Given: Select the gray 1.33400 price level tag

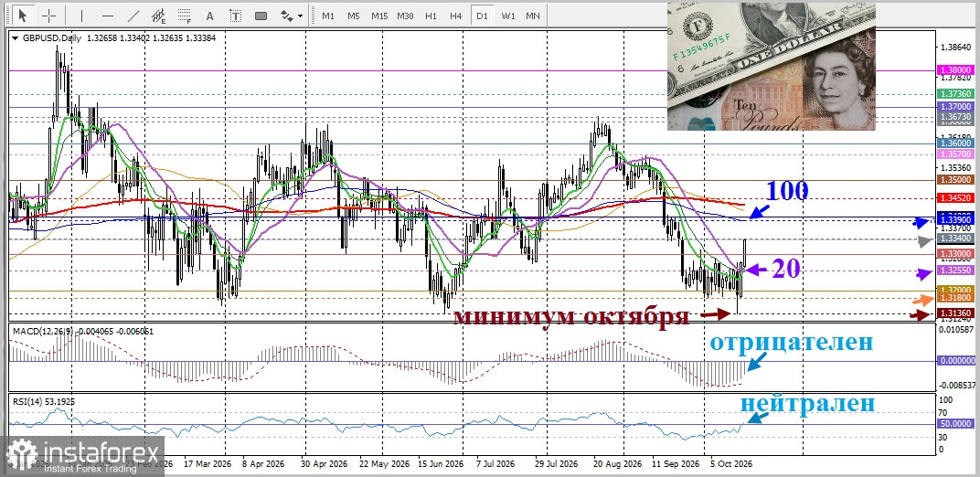Looking at the screenshot, I should click(x=956, y=238).
